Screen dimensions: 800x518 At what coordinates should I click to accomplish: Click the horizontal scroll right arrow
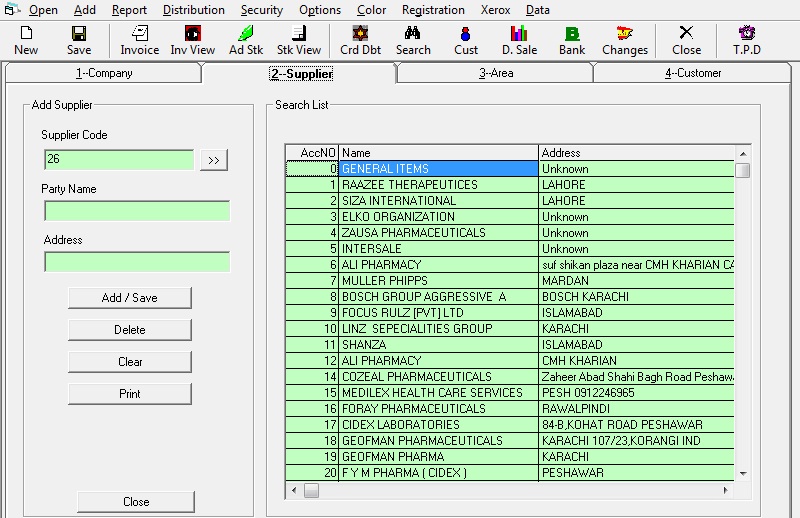726,490
